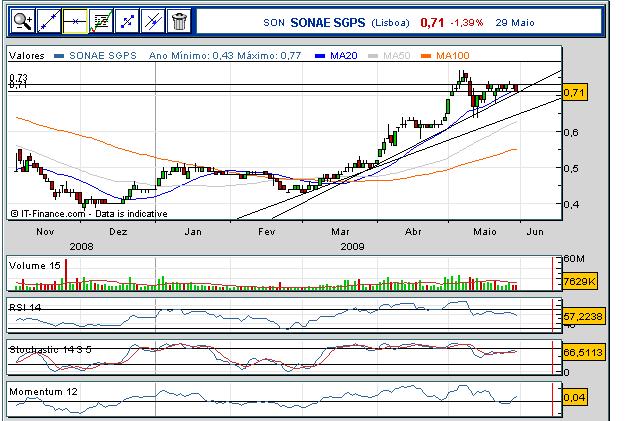Click the Volume 15 panel label
This screenshot has width=640, height=421.
point(35,266)
